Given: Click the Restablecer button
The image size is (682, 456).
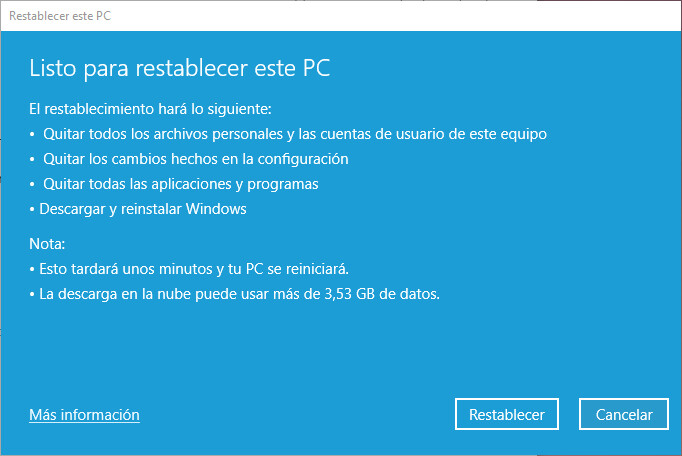Looking at the screenshot, I should [x=506, y=414].
